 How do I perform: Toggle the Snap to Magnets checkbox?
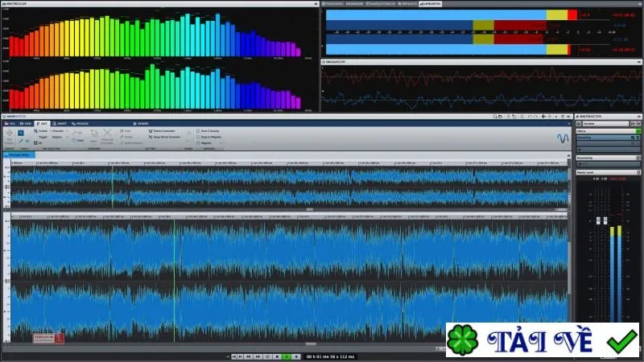point(198,137)
